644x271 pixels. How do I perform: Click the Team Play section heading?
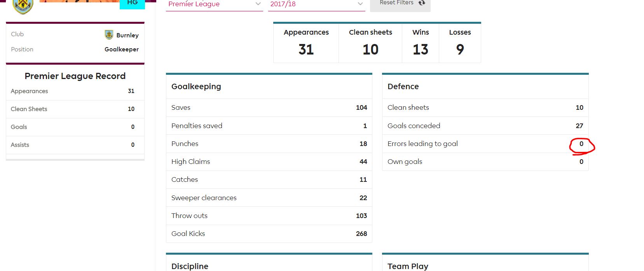pyautogui.click(x=408, y=266)
